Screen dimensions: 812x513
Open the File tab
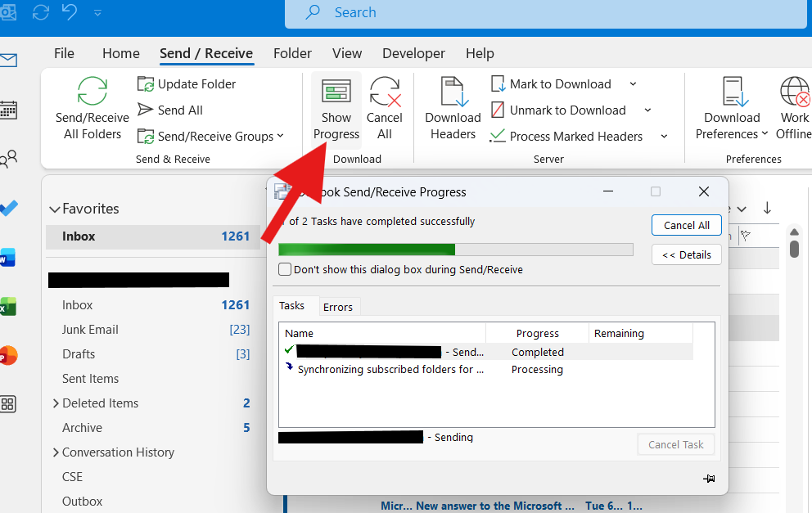(64, 53)
